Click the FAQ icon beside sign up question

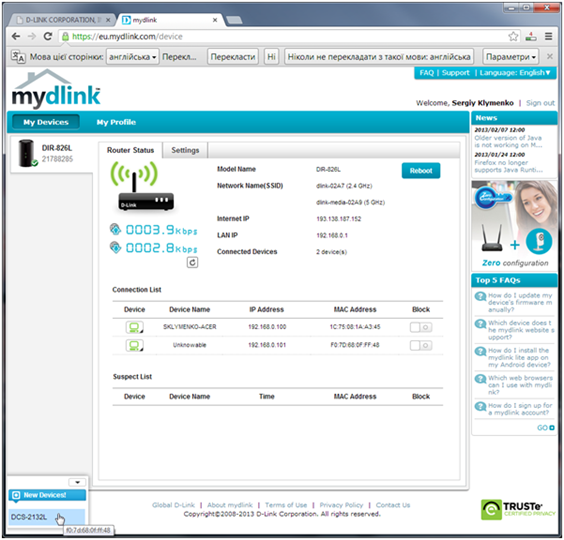481,407
